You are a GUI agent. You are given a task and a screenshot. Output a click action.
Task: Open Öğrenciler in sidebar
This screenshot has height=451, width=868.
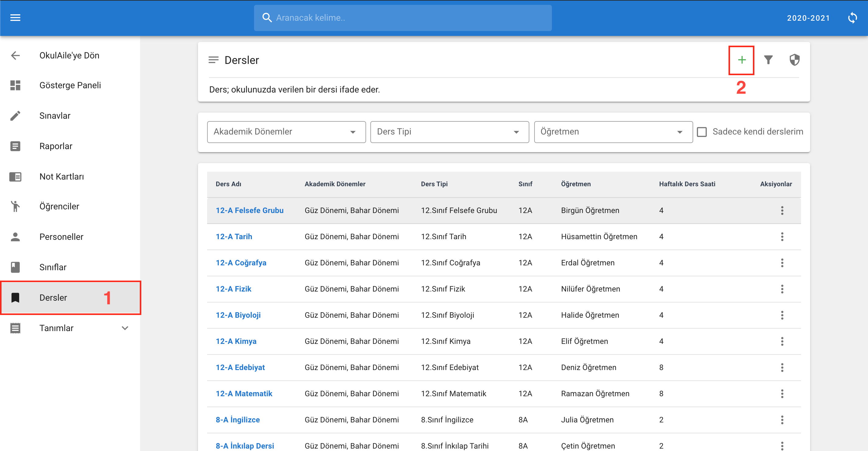pos(59,206)
